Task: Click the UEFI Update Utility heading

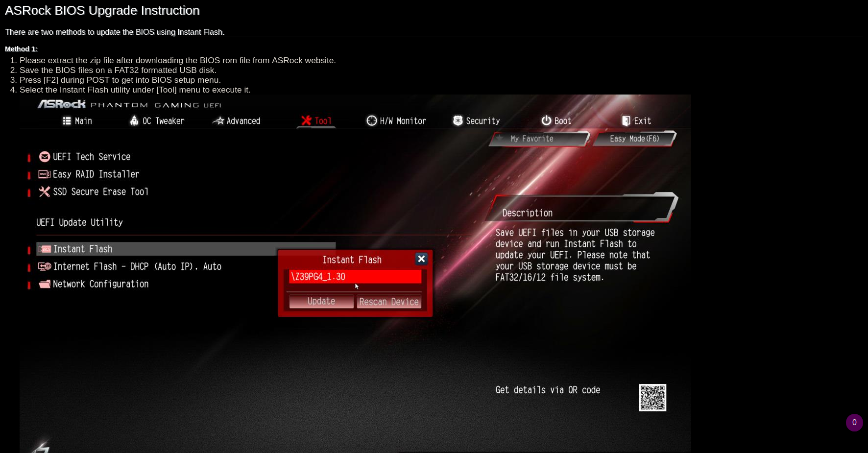Action: 79,223
